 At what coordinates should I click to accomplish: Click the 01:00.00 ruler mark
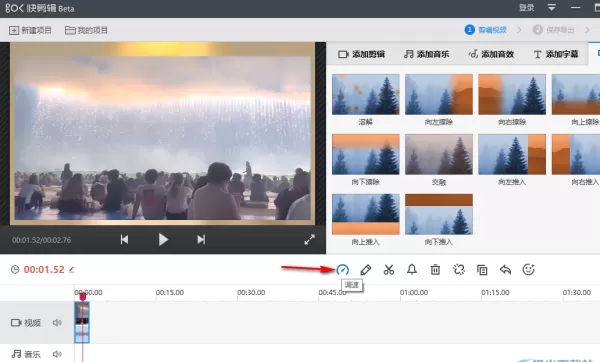coord(414,292)
